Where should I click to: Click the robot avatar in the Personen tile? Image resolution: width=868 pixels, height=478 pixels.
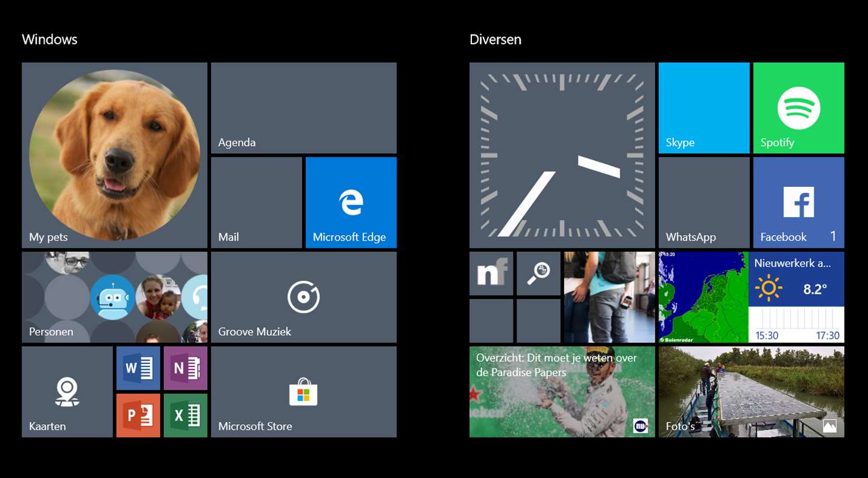[113, 297]
